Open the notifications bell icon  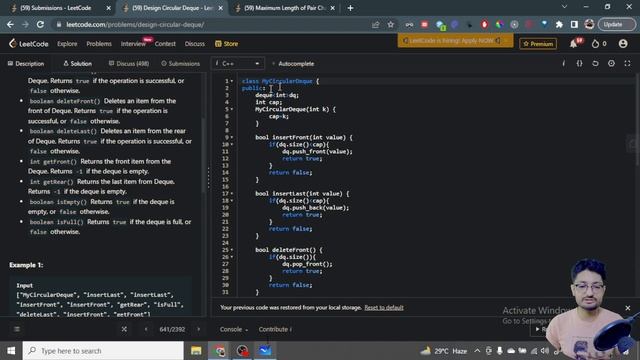[x=574, y=44]
